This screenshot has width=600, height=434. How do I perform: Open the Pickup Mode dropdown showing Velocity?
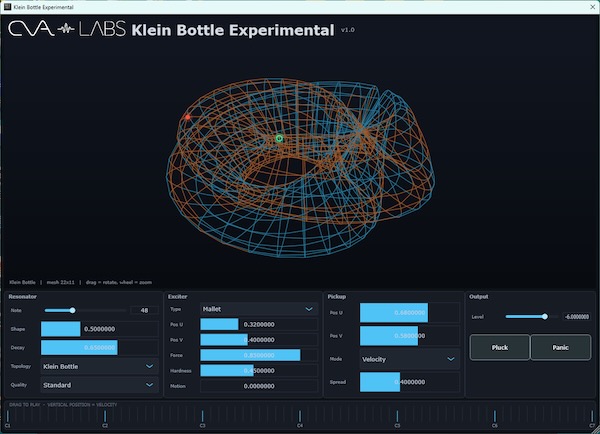[x=409, y=359]
